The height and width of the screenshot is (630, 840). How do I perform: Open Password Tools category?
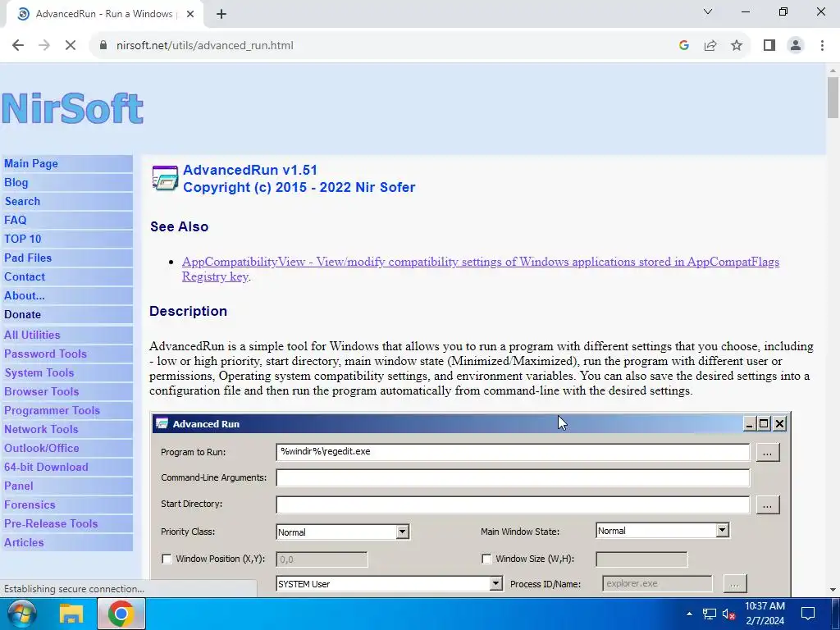pos(46,354)
